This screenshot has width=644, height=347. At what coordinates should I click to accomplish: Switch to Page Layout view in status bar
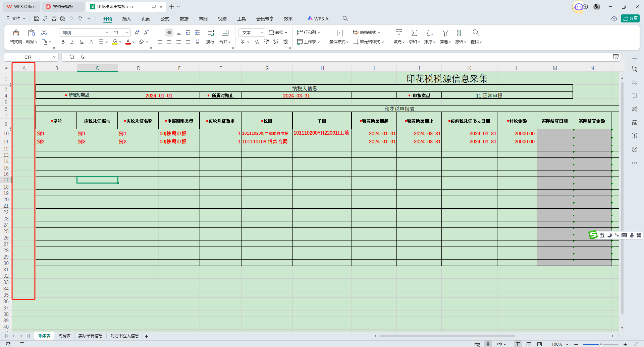pyautogui.click(x=529, y=344)
